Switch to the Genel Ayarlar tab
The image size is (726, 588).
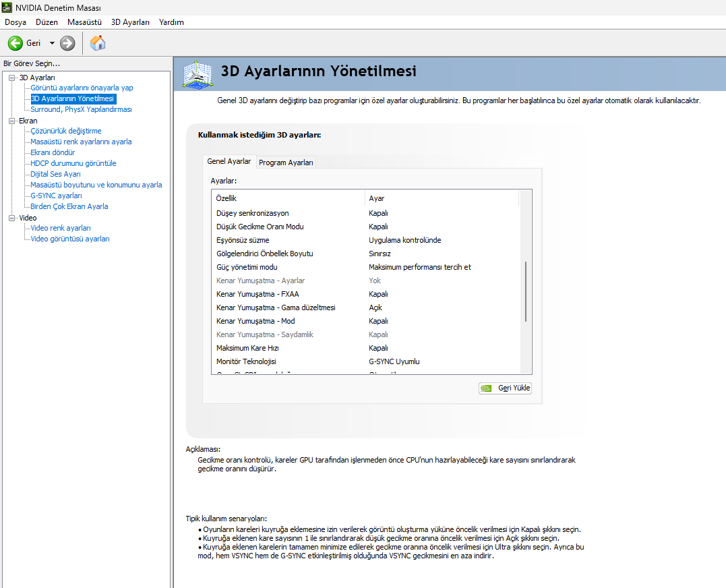pos(229,161)
